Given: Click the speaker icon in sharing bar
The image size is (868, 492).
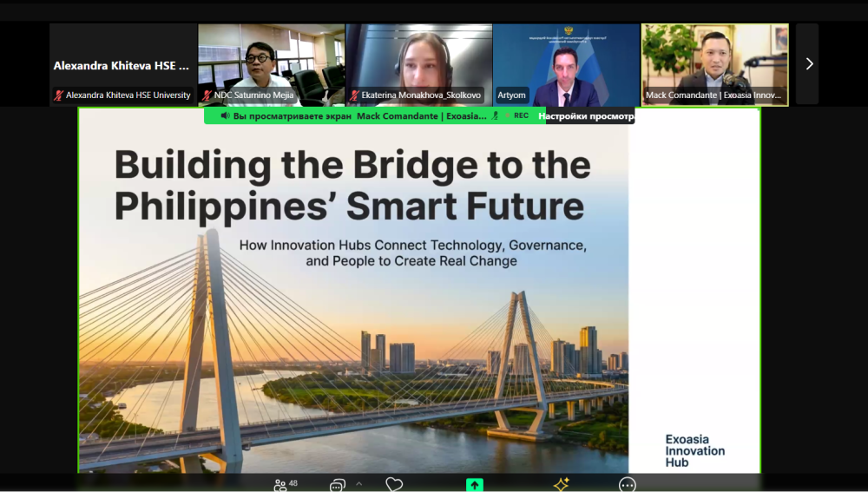Looking at the screenshot, I should coord(226,115).
